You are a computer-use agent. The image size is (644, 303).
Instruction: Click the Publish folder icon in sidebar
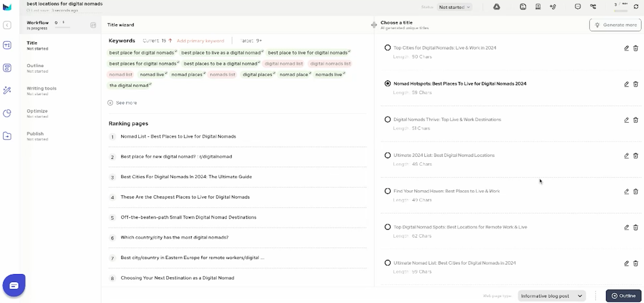[x=7, y=136]
